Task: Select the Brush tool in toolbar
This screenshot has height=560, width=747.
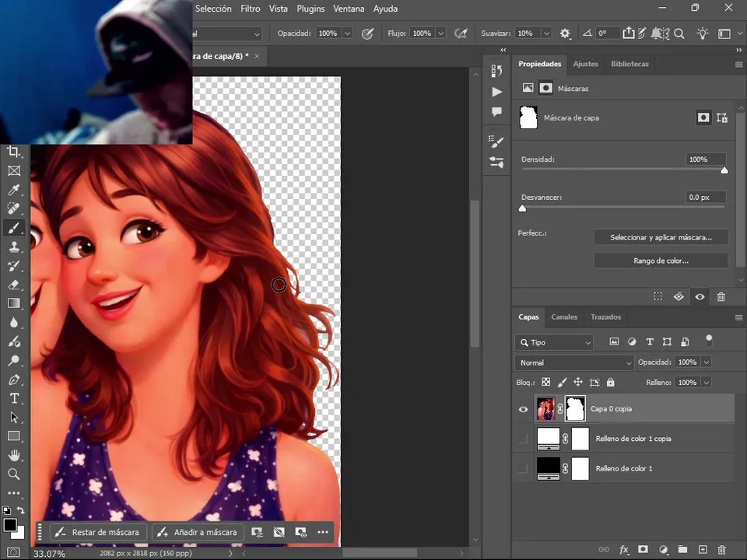Action: coord(14,228)
